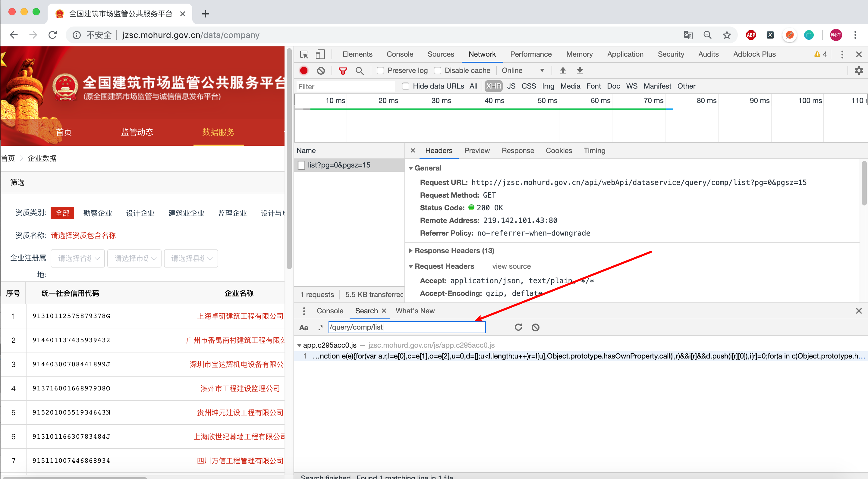Image resolution: width=868 pixels, height=479 pixels.
Task: Switch to Elements panel tab
Action: click(357, 54)
